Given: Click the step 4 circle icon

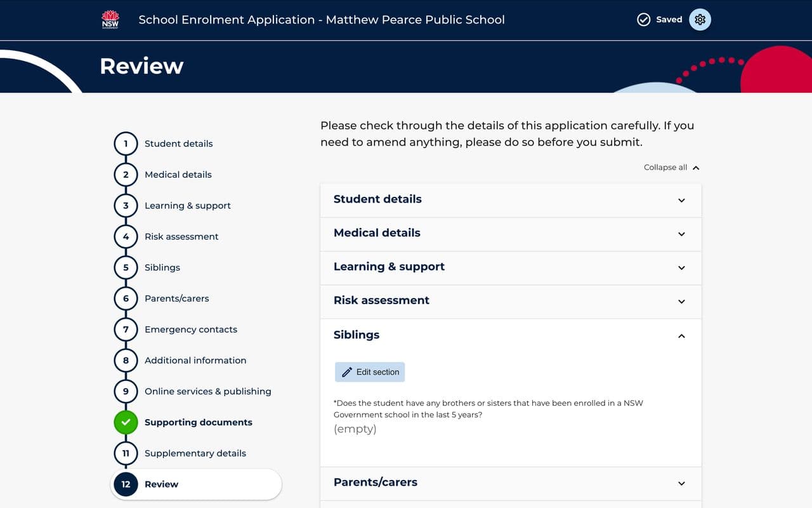Looking at the screenshot, I should tap(126, 236).
